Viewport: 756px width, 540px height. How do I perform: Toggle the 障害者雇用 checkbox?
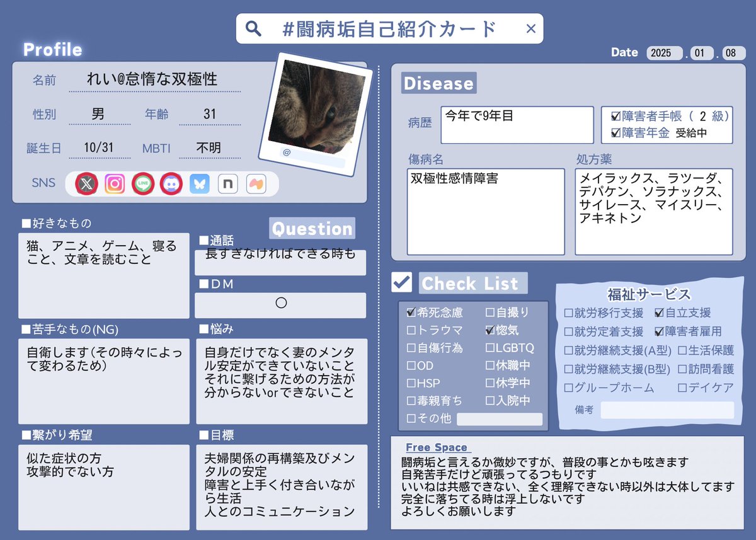pyautogui.click(x=659, y=331)
